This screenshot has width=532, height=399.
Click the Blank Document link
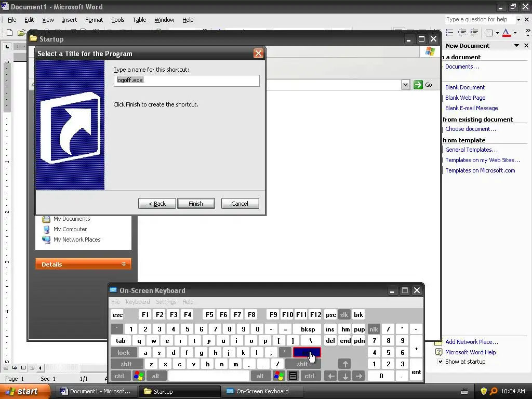coord(465,87)
